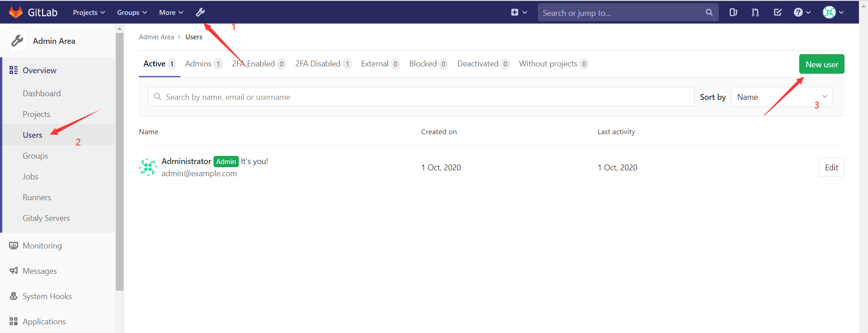This screenshot has width=868, height=333.
Task: Open the To-Do list icon
Action: point(778,12)
